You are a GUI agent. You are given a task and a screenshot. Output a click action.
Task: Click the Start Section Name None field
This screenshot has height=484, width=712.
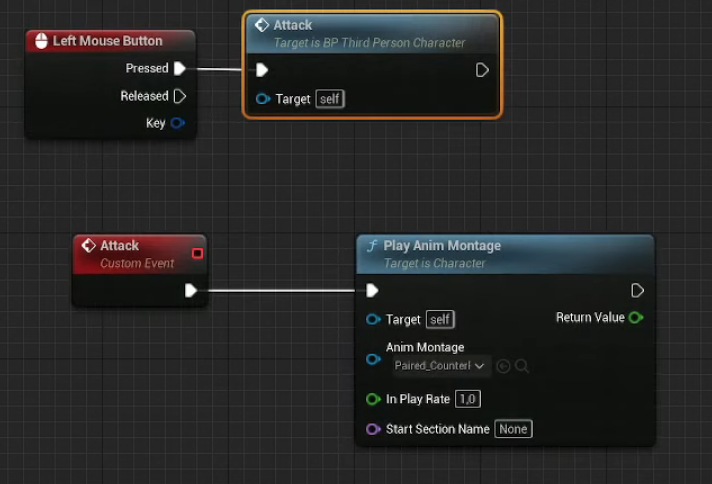click(513, 429)
